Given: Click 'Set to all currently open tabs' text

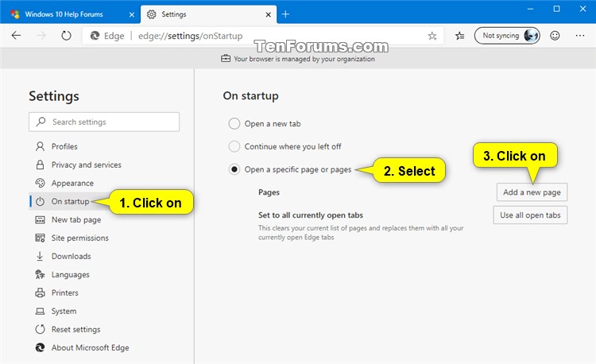Looking at the screenshot, I should coord(311,215).
